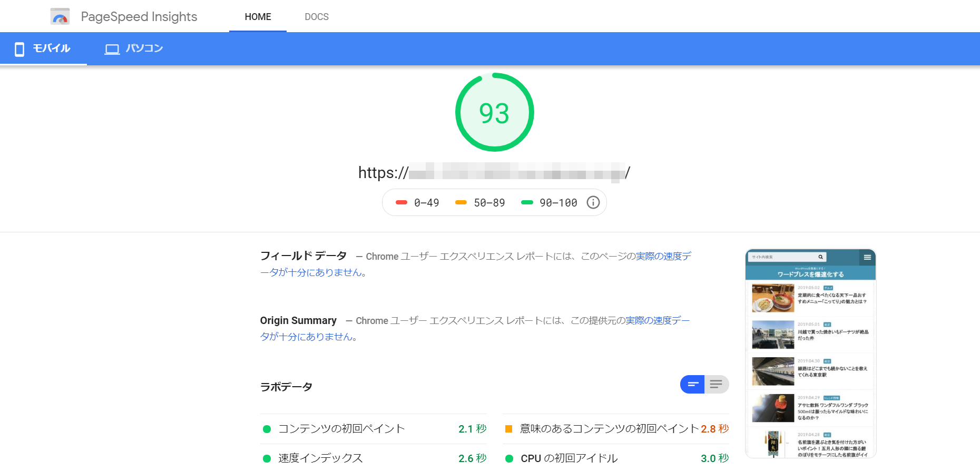Open the Origin Summary speed data link
The image size is (980, 471).
(x=475, y=328)
